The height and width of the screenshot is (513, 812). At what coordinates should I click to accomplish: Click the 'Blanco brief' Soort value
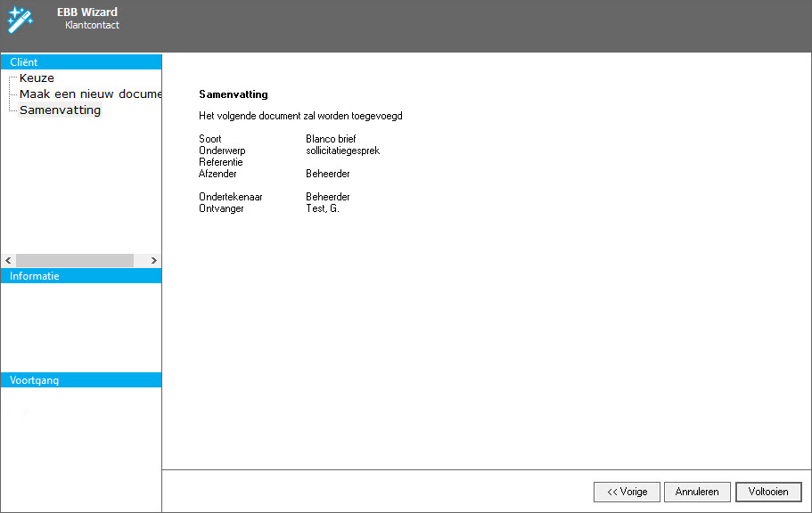(331, 140)
